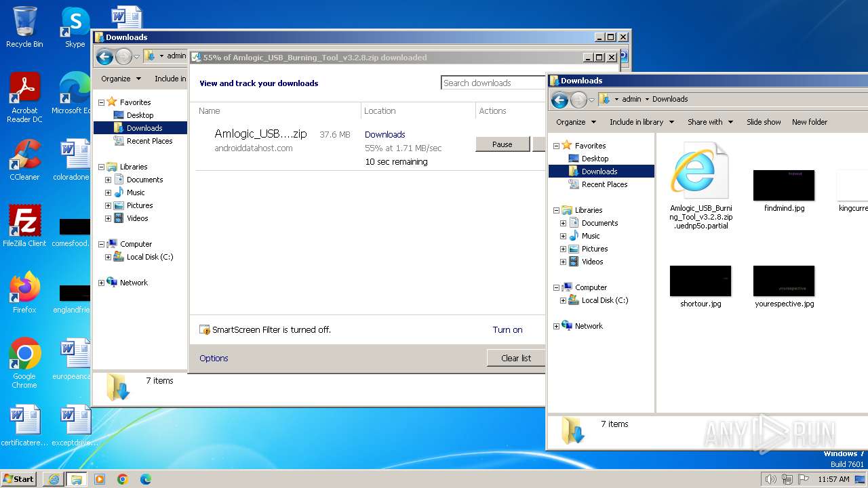Open Recycle Bin desktop icon
The width and height of the screenshot is (868, 488).
tap(24, 27)
